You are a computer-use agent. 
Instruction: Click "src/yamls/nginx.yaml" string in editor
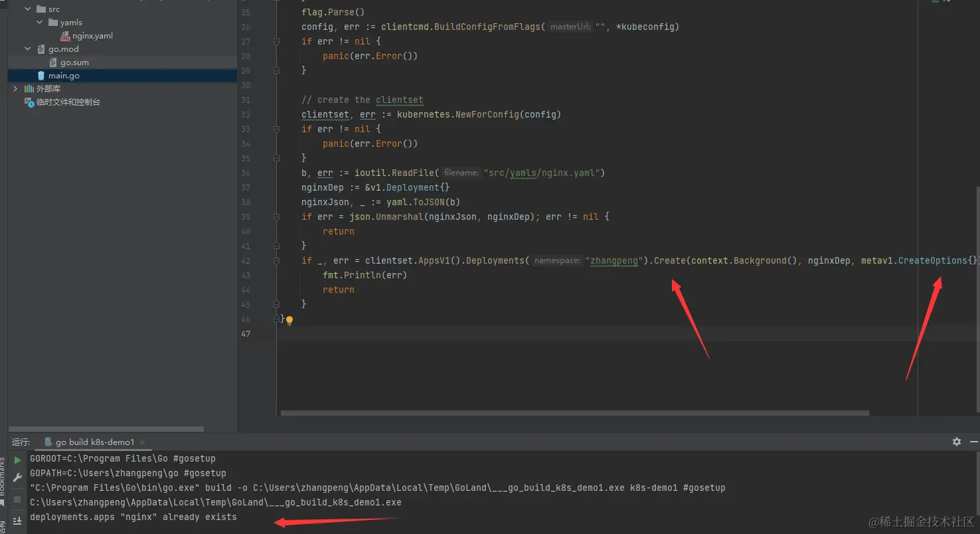tap(542, 173)
